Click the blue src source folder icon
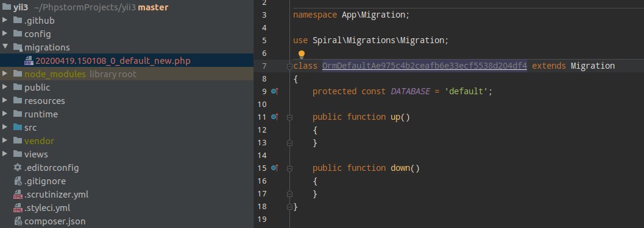644x228 pixels. click(x=18, y=127)
